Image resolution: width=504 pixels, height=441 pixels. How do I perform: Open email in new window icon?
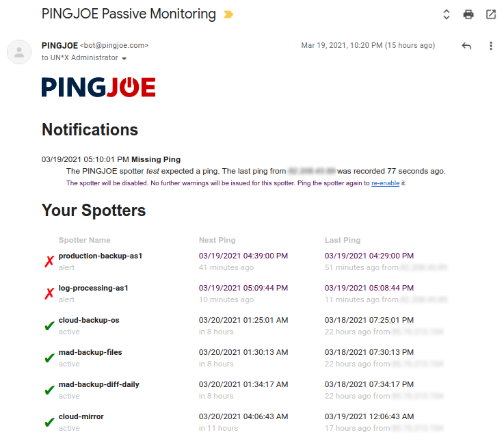click(x=491, y=14)
